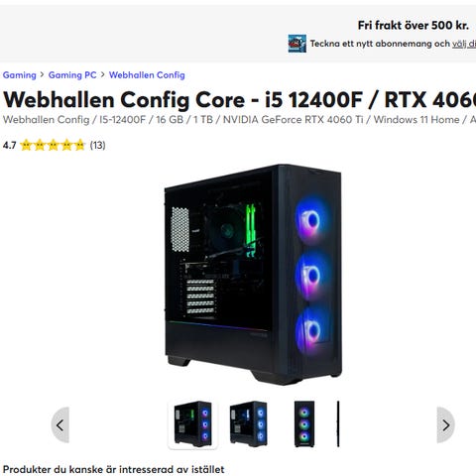476x476 pixels.
Task: Click the star rating icons
Action: 53,145
